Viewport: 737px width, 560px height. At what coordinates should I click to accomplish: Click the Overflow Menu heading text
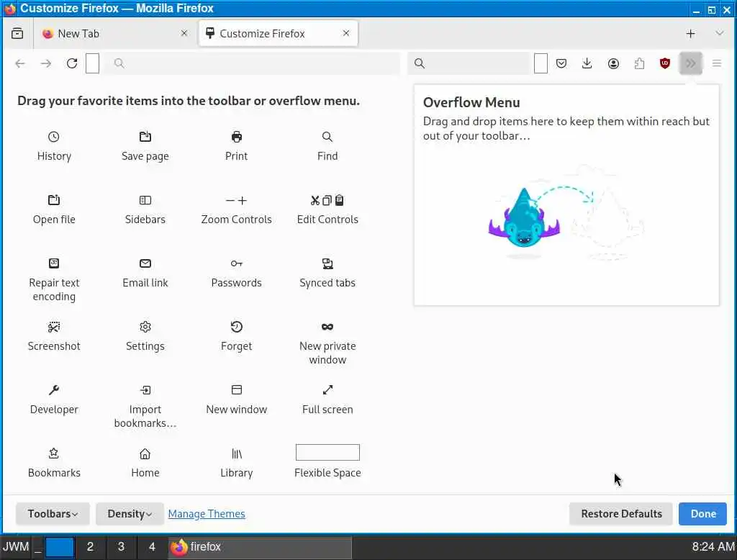[x=471, y=102]
